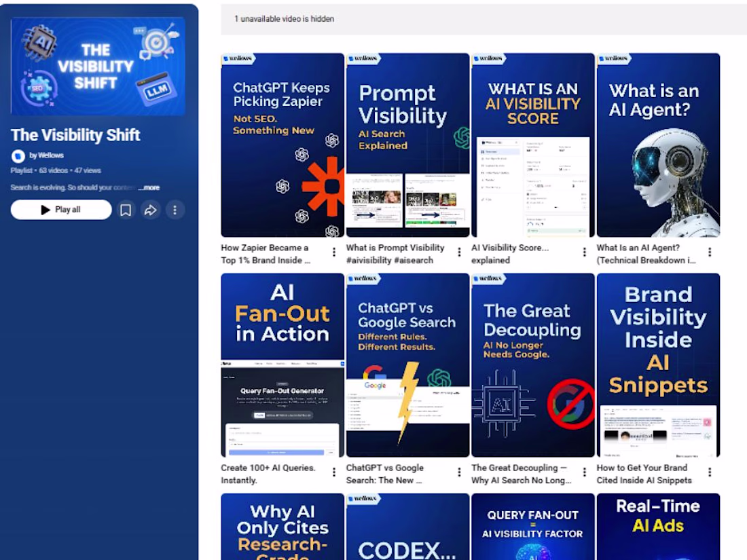
Task: Click title ChatGPT vs Google Search: The New
Action: click(385, 474)
